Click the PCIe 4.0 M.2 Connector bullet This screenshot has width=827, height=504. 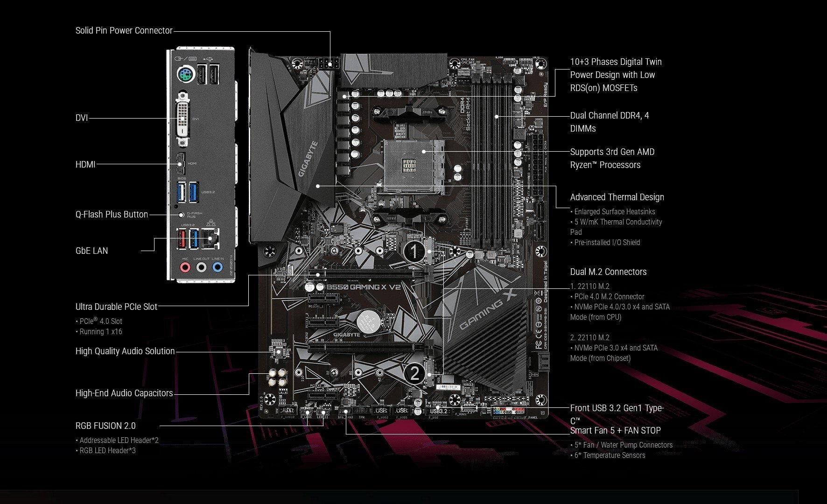click(607, 296)
